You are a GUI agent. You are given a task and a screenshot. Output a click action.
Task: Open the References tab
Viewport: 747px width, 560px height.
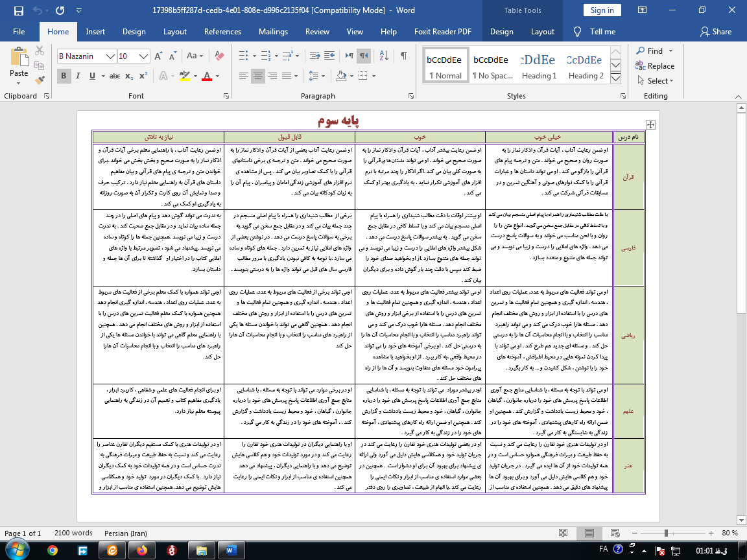[222, 31]
